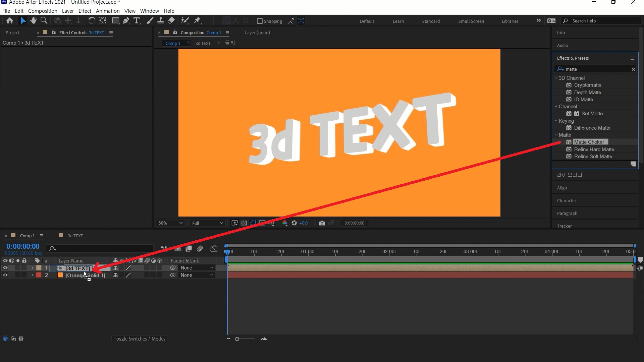Select the Puppet Pin tool

pyautogui.click(x=198, y=21)
